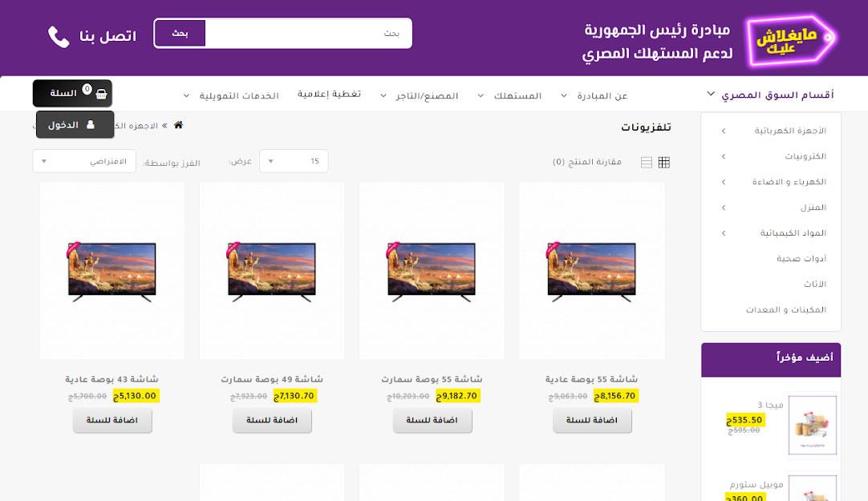The image size is (868, 501).
Task: Click into the search input field
Action: click(x=308, y=34)
